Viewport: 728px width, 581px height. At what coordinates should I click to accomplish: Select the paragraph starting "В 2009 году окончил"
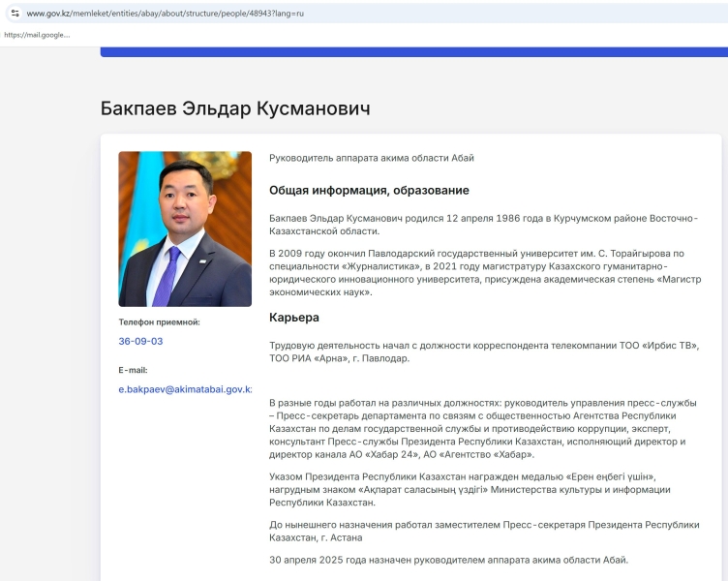point(485,273)
